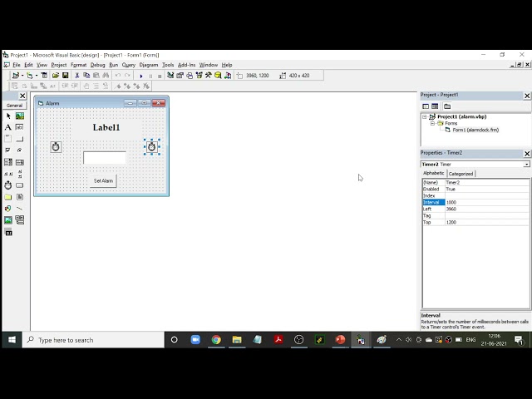This screenshot has height=399, width=532.
Task: Select the Enabled property row
Action: point(475,189)
